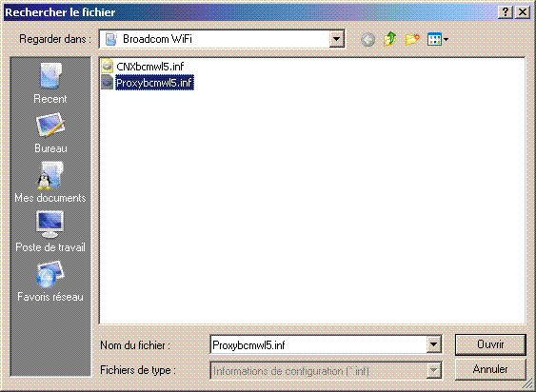The image size is (536, 392).
Task: Select the CNXbcmwl5.inf file
Action: [150, 67]
